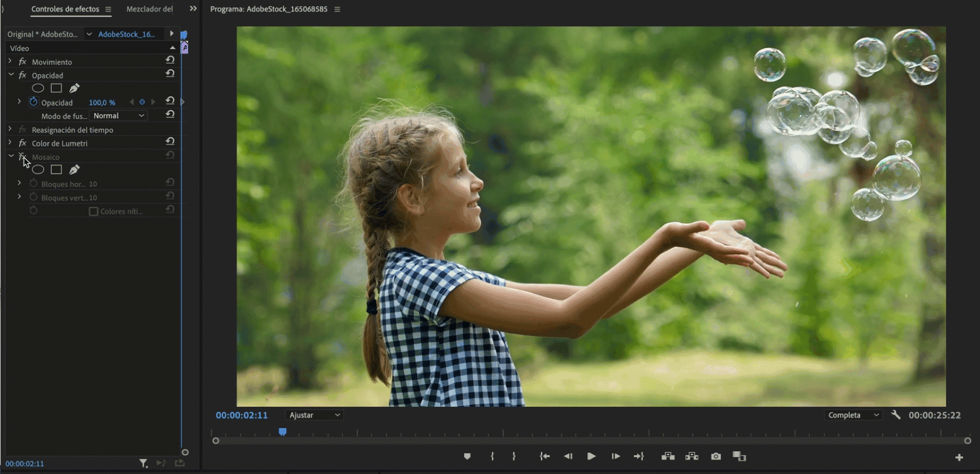Toggle fx for Color de Lumetri
Image resolution: width=980 pixels, height=474 pixels.
[23, 143]
